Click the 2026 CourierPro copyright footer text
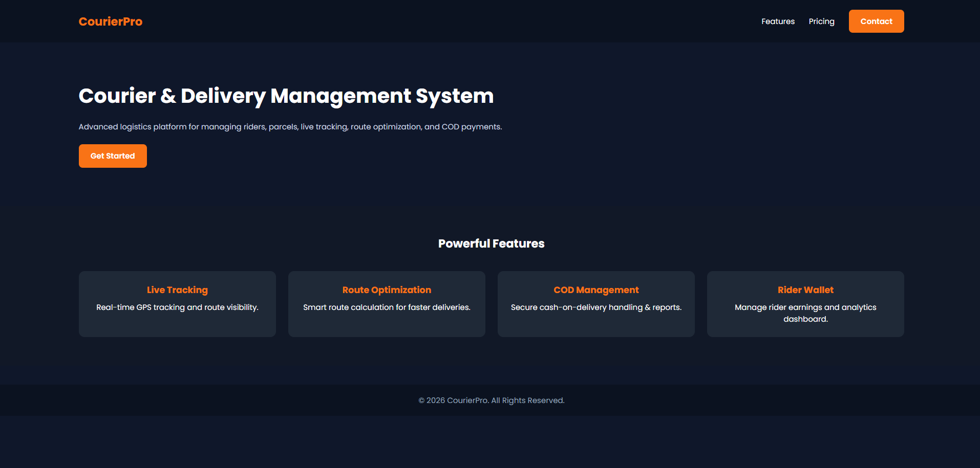Image resolution: width=980 pixels, height=468 pixels. coord(491,400)
